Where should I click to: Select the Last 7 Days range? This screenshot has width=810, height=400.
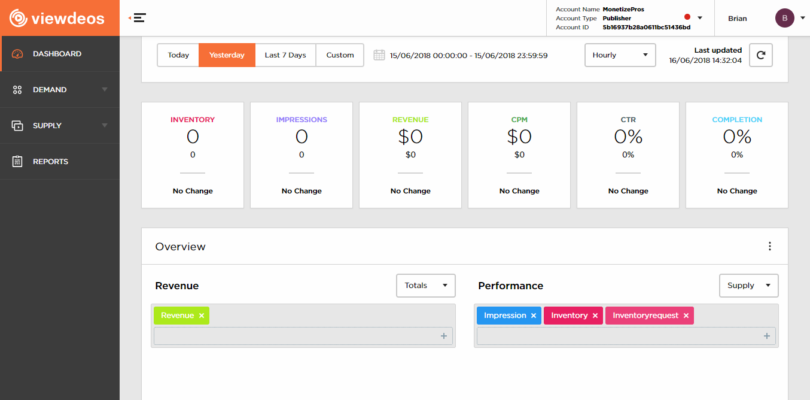[x=285, y=55]
